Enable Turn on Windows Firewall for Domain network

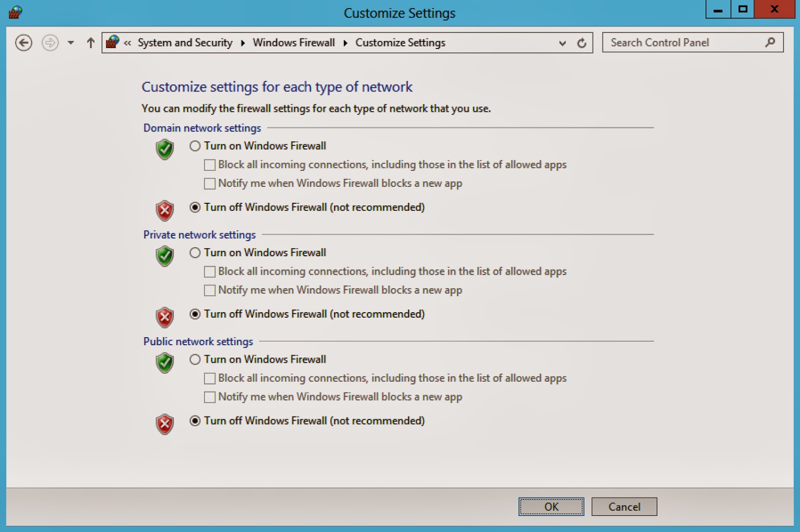tap(195, 146)
